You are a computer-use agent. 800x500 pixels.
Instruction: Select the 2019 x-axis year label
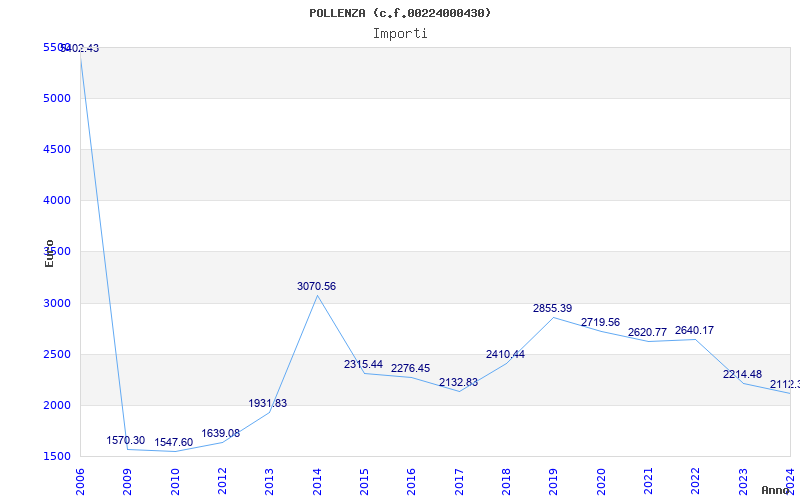(x=553, y=481)
